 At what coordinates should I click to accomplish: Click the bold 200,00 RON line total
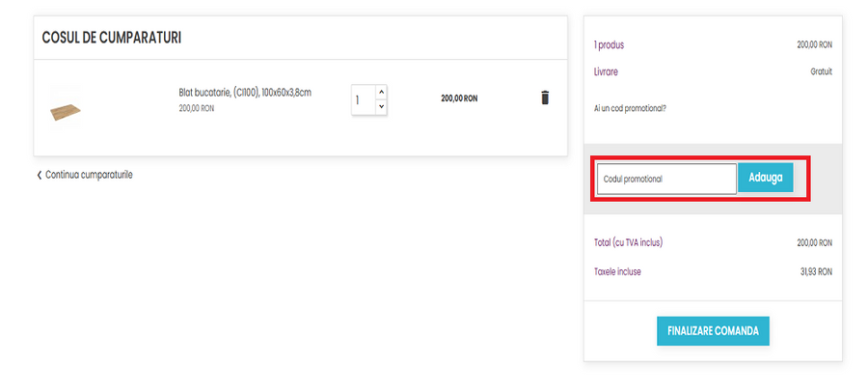[459, 98]
